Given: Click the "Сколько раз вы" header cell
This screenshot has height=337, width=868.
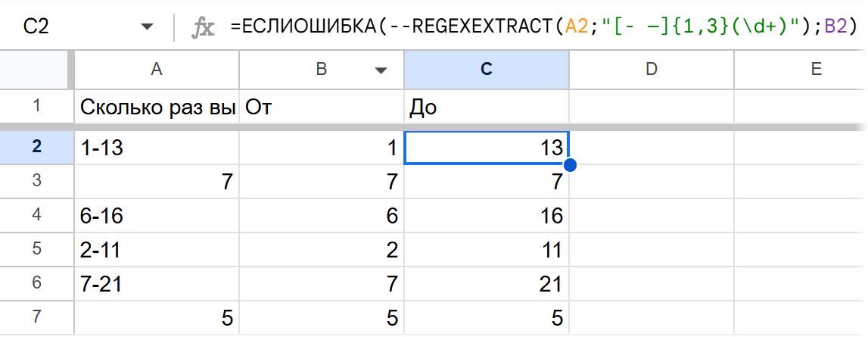Looking at the screenshot, I should pyautogui.click(x=157, y=108).
